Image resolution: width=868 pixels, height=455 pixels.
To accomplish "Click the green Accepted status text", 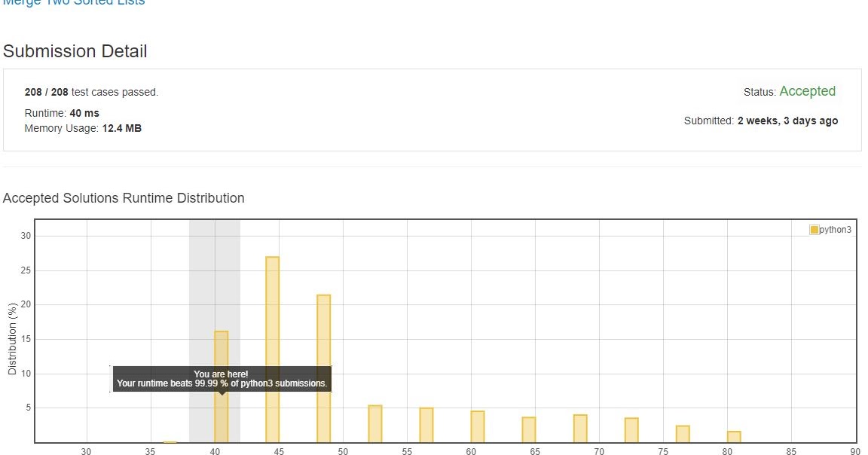I will click(807, 91).
